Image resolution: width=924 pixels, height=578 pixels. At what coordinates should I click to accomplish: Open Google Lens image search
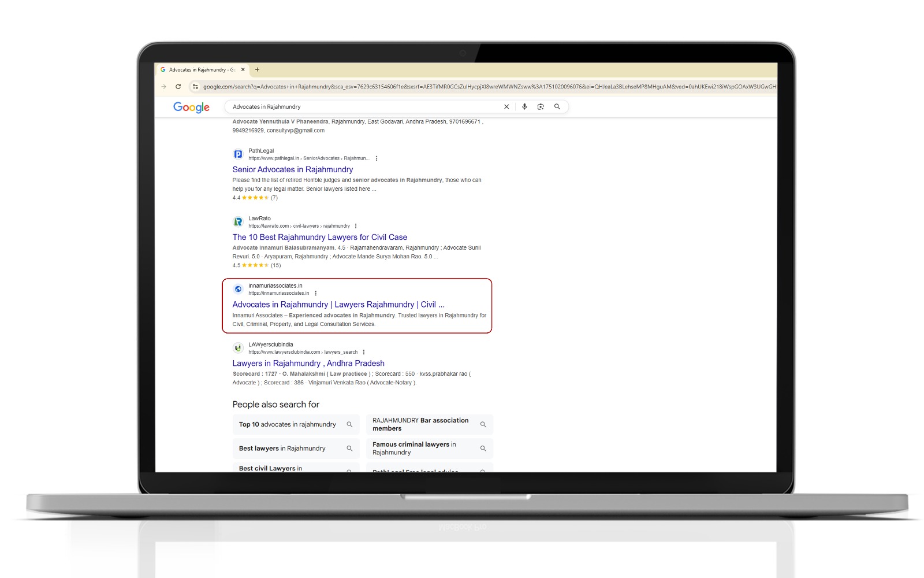point(541,107)
